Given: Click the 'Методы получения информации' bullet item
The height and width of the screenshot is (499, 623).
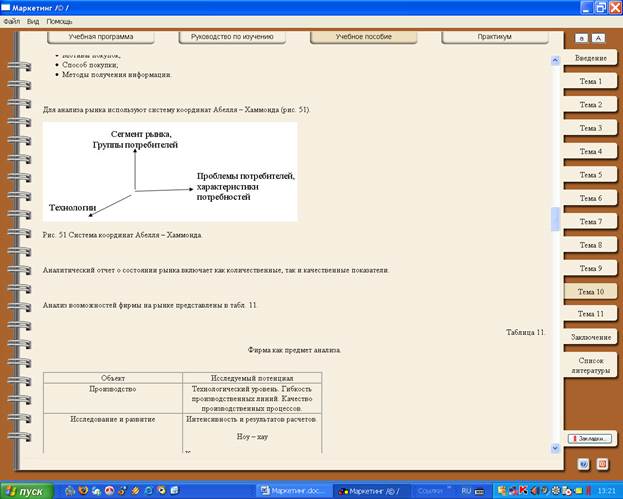Looking at the screenshot, I should click(x=117, y=75).
